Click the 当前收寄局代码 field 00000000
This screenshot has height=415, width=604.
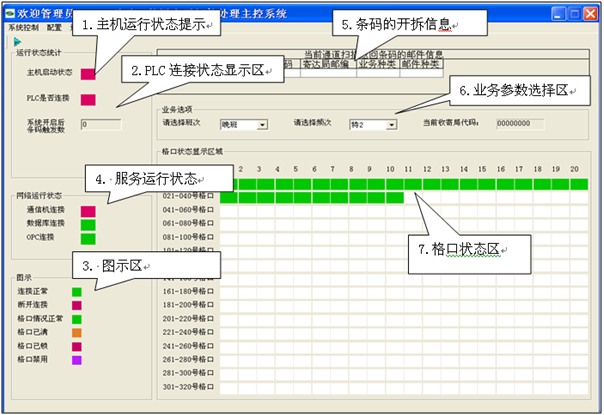tap(520, 124)
